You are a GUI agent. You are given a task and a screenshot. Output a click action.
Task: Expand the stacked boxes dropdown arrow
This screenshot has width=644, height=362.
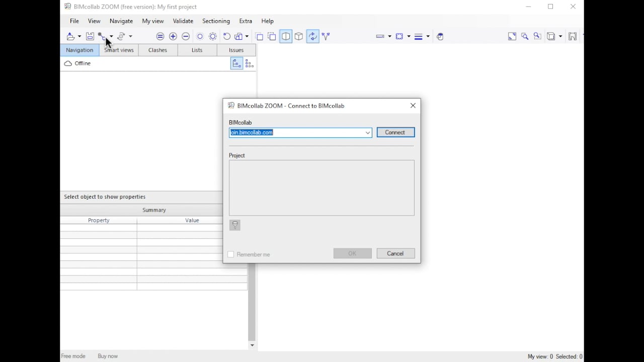point(247,36)
